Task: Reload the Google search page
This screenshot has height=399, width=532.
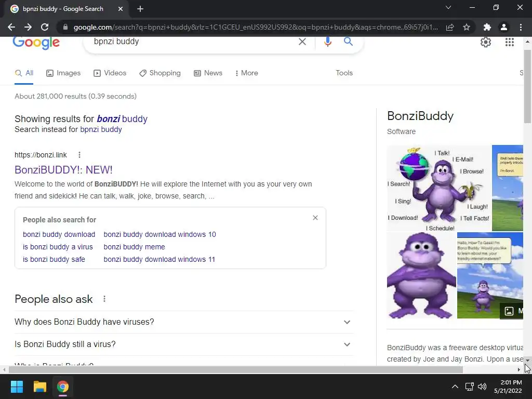Action: click(x=45, y=27)
